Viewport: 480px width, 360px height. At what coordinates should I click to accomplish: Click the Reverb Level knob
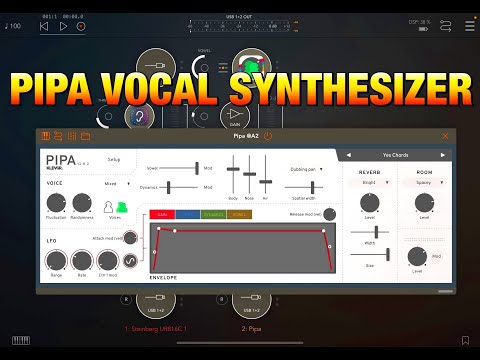coord(370,203)
